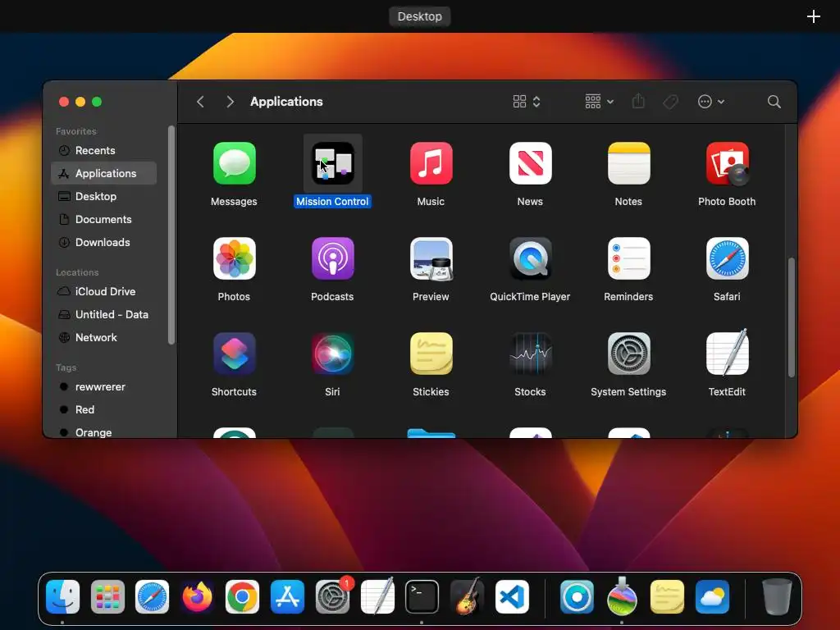
Task: Add a new desktop space with plus
Action: coord(813,16)
